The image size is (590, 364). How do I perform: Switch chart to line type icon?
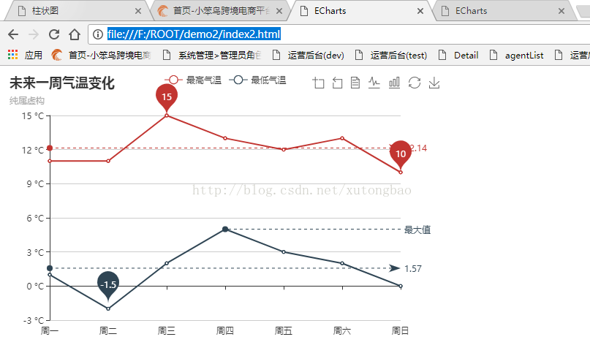point(374,83)
